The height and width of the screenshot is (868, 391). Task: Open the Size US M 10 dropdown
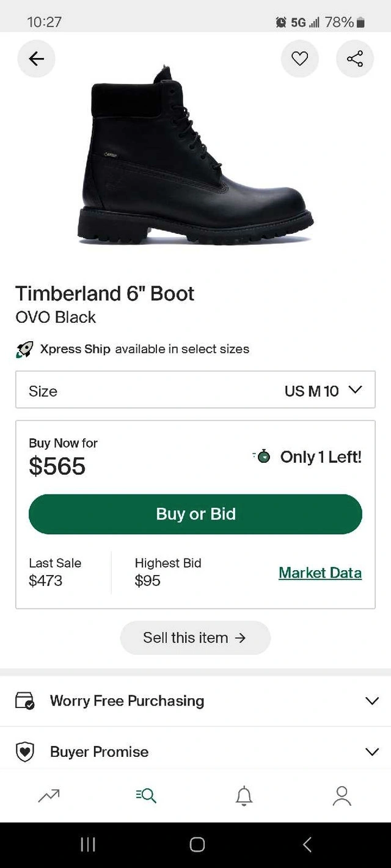[x=195, y=390]
